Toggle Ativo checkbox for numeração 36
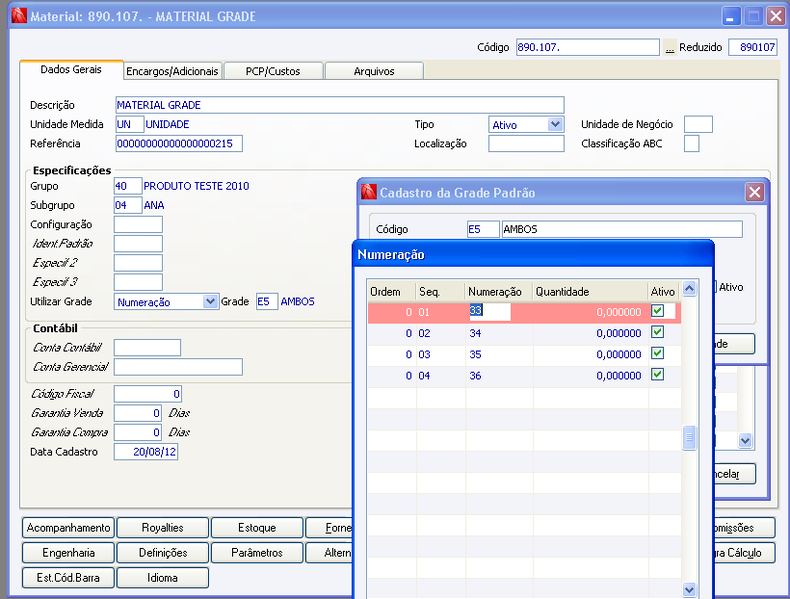 tap(657, 374)
